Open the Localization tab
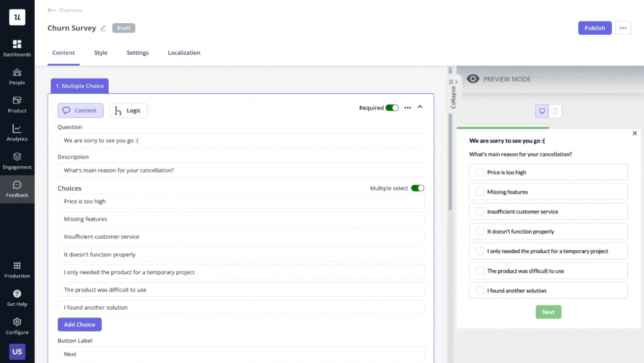 [184, 53]
